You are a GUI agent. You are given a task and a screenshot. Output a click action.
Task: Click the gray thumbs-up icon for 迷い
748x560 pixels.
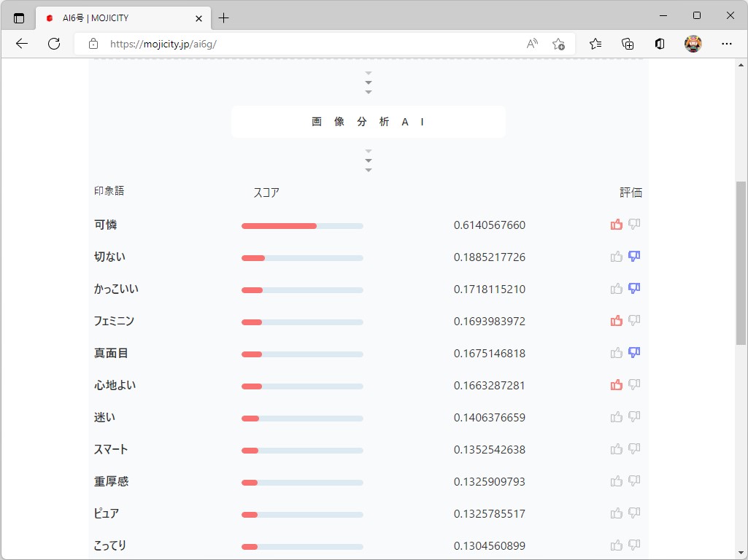pos(616,416)
